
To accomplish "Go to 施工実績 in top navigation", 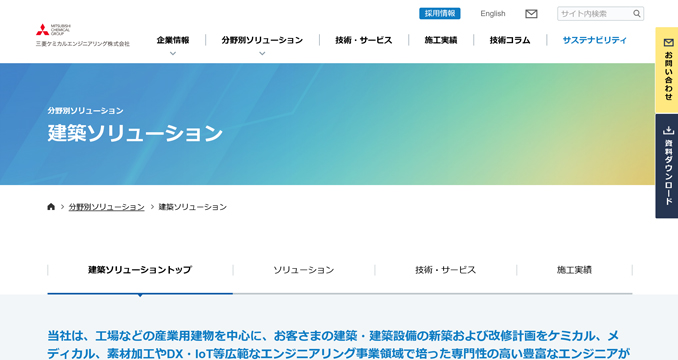I will (x=441, y=40).
